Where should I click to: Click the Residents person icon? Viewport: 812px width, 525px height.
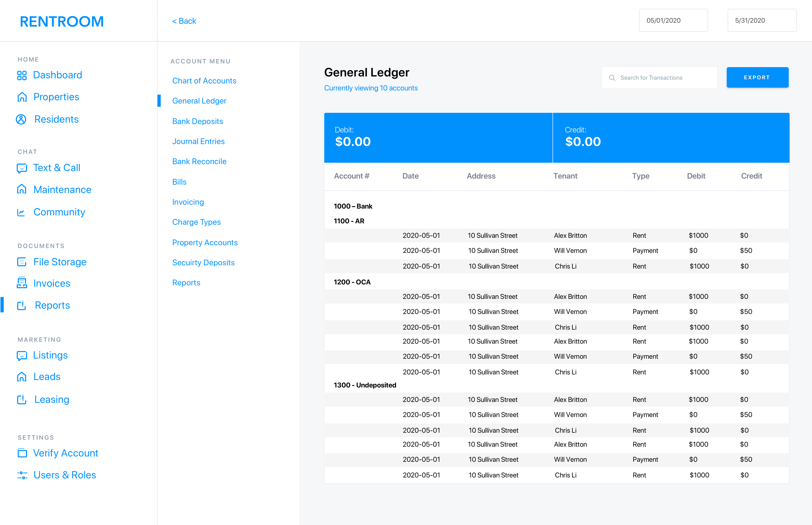(21, 119)
